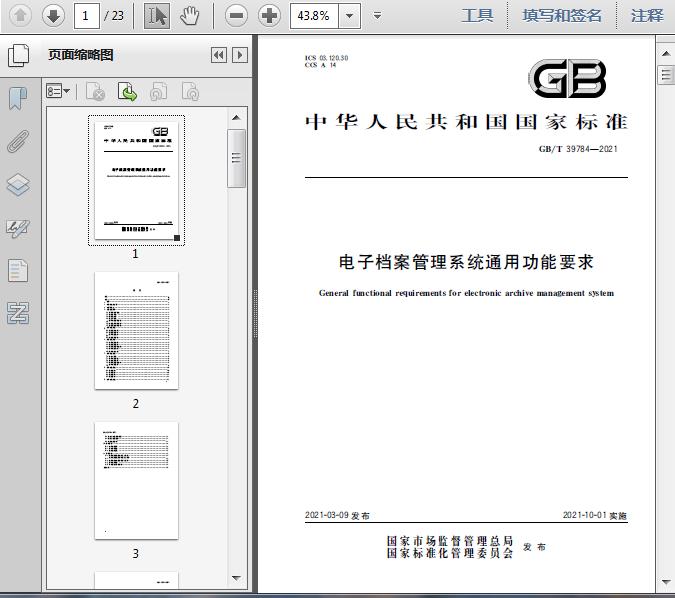Activate the text selection cursor tool
The width and height of the screenshot is (675, 598).
[x=157, y=16]
